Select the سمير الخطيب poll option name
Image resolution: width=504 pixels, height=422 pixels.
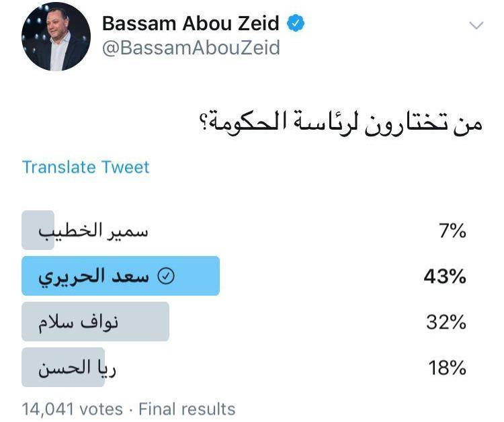click(93, 230)
